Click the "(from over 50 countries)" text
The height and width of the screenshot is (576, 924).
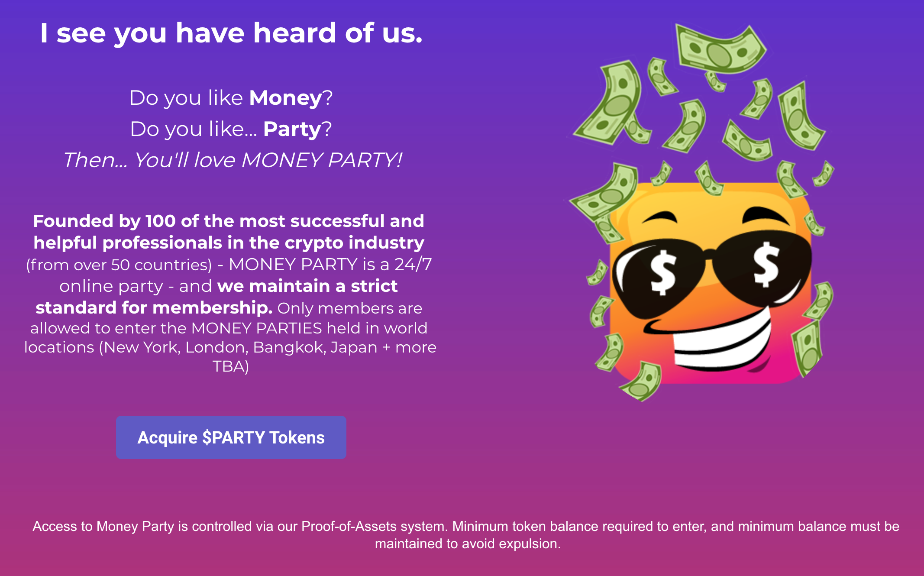119,265
